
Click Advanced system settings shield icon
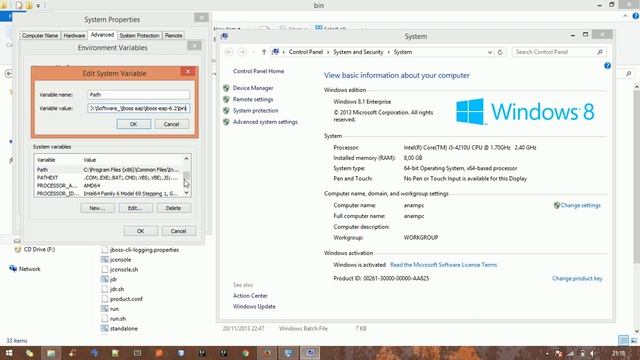pos(226,122)
